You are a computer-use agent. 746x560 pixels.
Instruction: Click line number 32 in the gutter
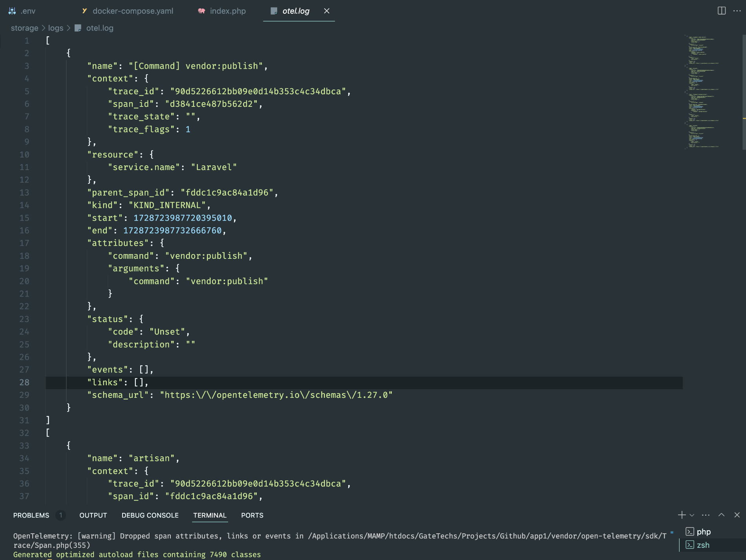24,433
